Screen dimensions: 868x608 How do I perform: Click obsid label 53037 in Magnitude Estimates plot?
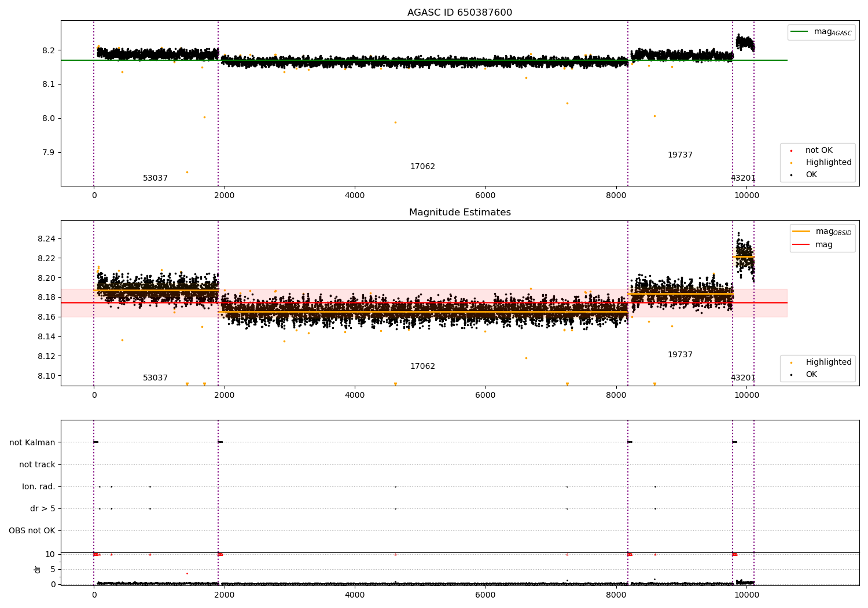tap(155, 378)
